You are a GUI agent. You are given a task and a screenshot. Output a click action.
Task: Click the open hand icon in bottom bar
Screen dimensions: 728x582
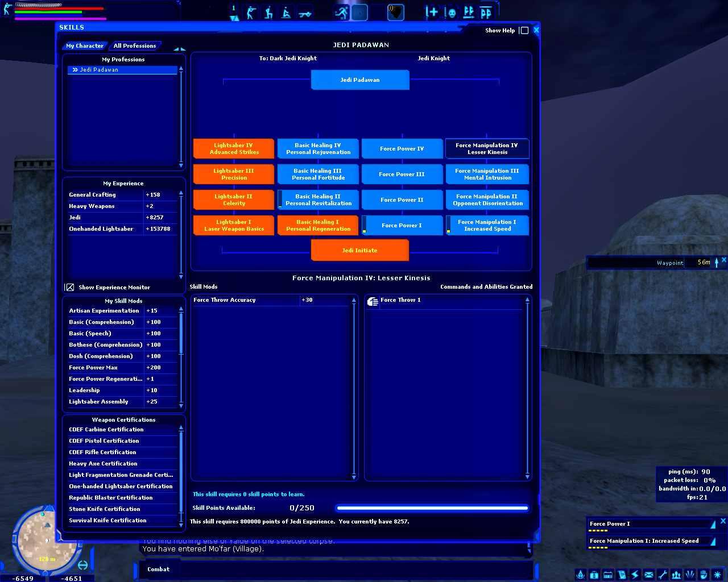point(703,575)
